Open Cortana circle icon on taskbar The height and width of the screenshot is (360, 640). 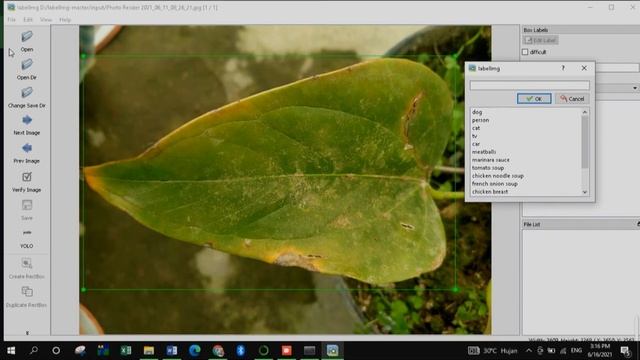pos(56,350)
